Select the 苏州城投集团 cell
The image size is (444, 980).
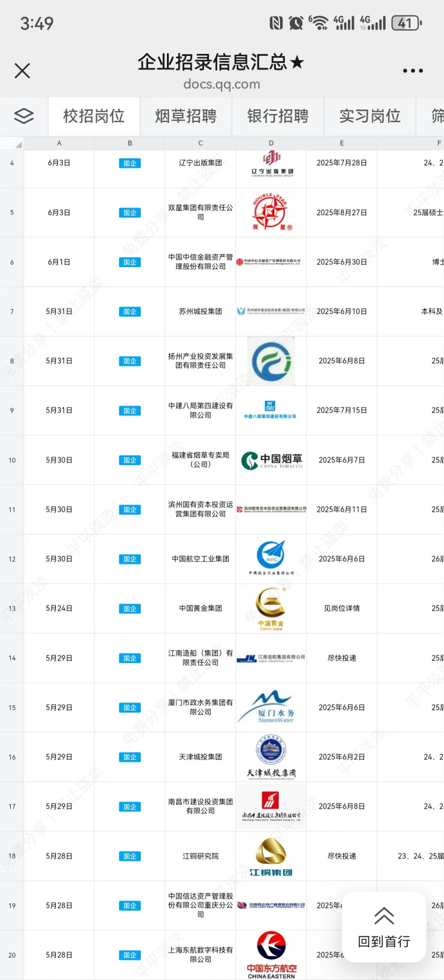201,311
